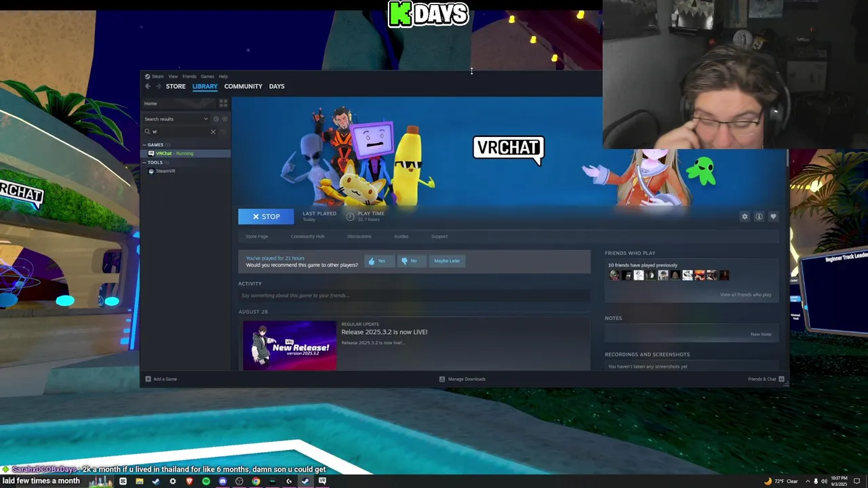868x488 pixels.
Task: Open the Help menu in Steam
Action: [x=223, y=77]
